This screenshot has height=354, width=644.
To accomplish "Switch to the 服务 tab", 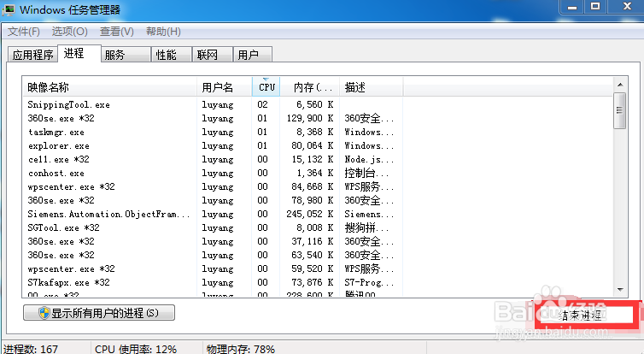I will point(126,55).
